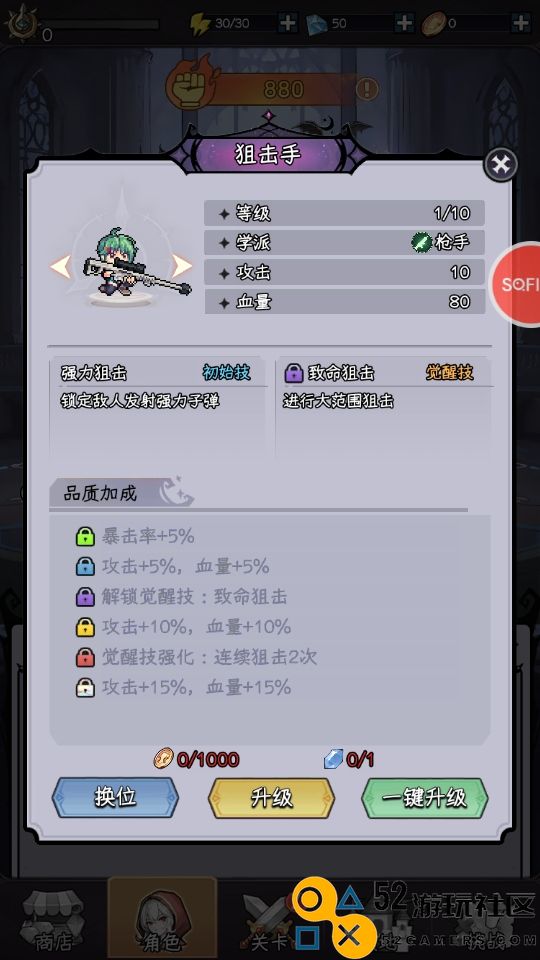
Task: Tap the 强力狙击 initial skill card
Action: point(158,407)
